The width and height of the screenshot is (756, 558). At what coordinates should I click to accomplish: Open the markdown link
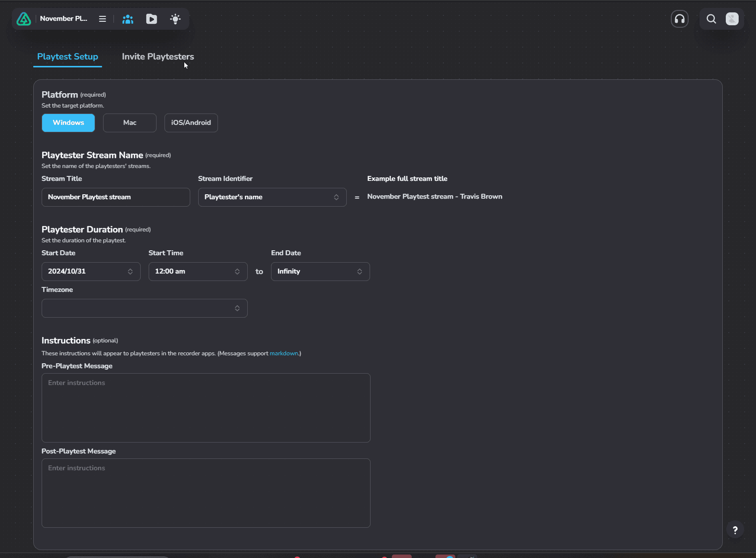[284, 353]
